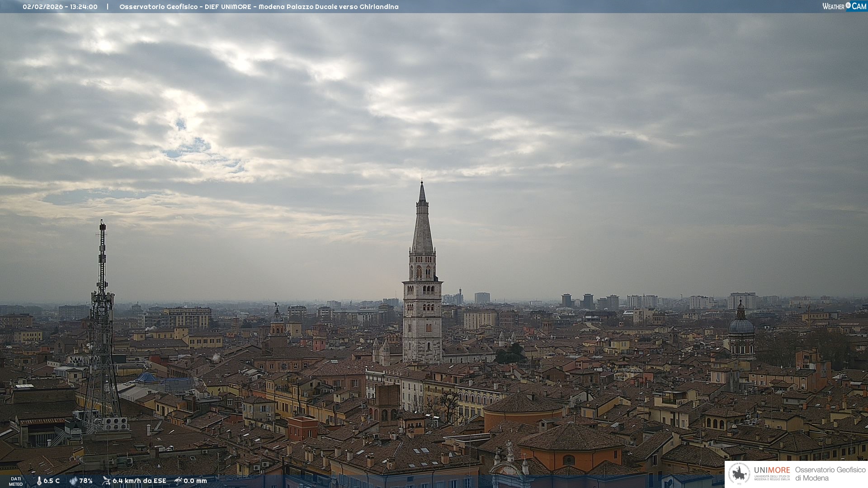Click the 6.4 km/h da ESE wind reading
868x488 pixels.
139,481
